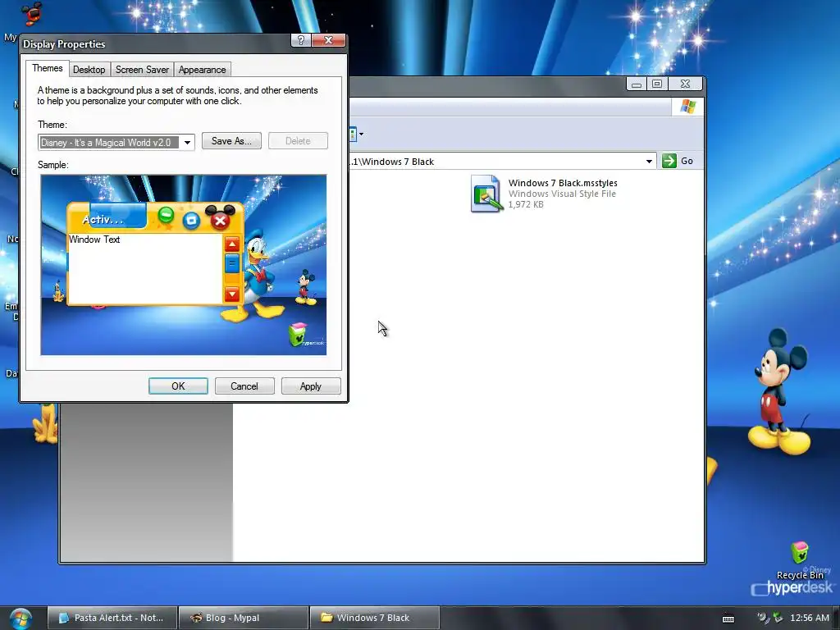Click the Save As... button

click(231, 141)
